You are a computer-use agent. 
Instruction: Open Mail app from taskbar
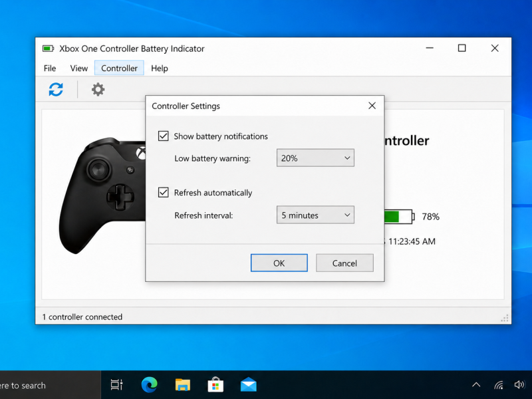[x=248, y=385]
